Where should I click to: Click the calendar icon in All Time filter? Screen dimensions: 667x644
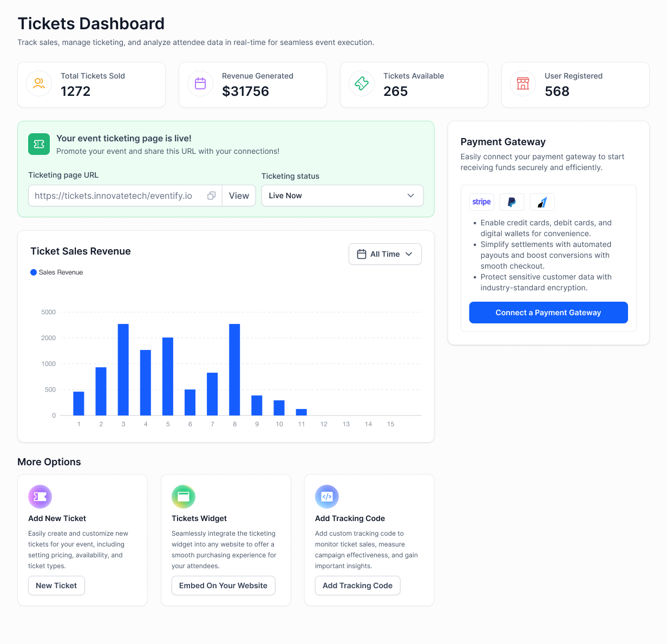click(x=362, y=254)
